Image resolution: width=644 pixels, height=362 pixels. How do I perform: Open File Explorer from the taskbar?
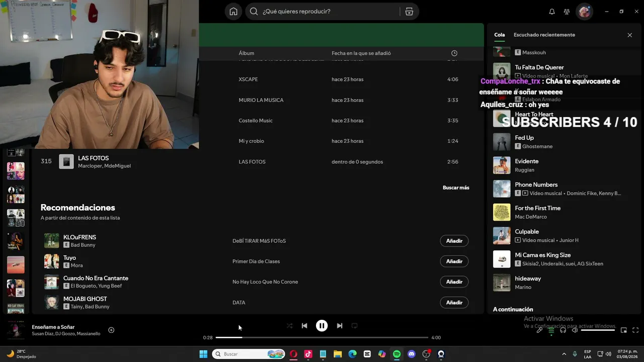[338, 354]
